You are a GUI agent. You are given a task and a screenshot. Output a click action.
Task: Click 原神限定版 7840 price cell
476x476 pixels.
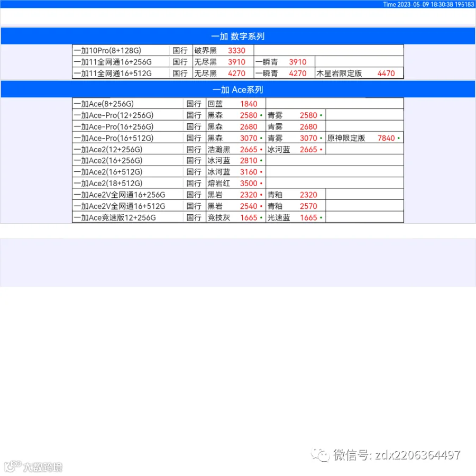pos(364,138)
